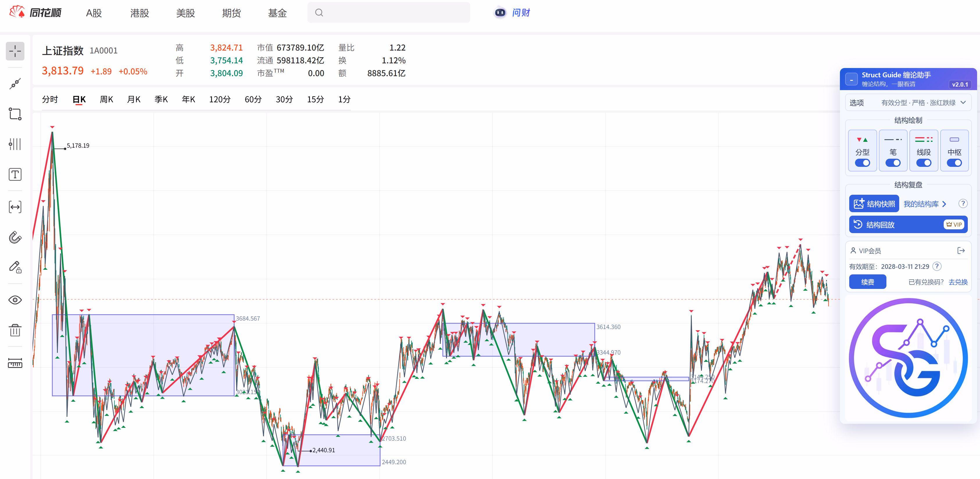Screen dimensions: 980x479
Task: Collapse the Struct Guide panel
Action: pyautogui.click(x=852, y=80)
